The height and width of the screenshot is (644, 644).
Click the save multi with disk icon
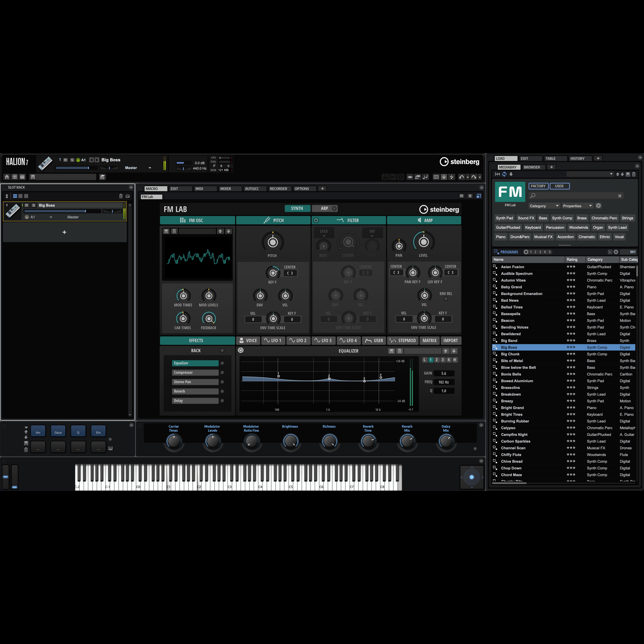[x=33, y=177]
